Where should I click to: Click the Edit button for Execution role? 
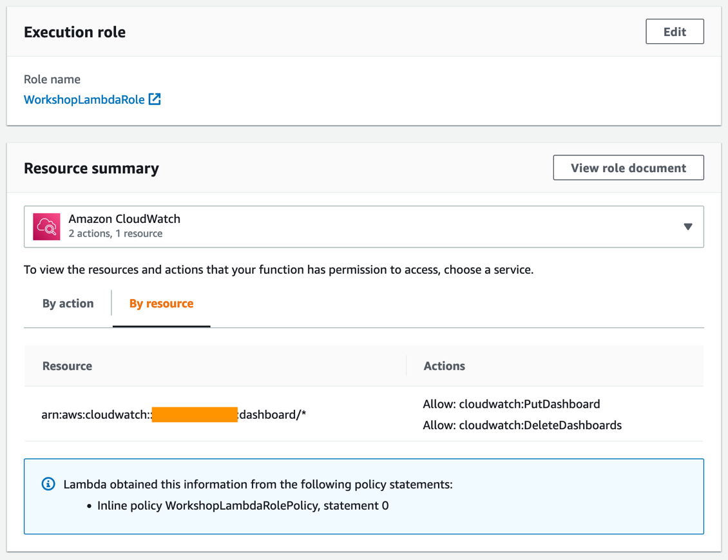point(674,31)
